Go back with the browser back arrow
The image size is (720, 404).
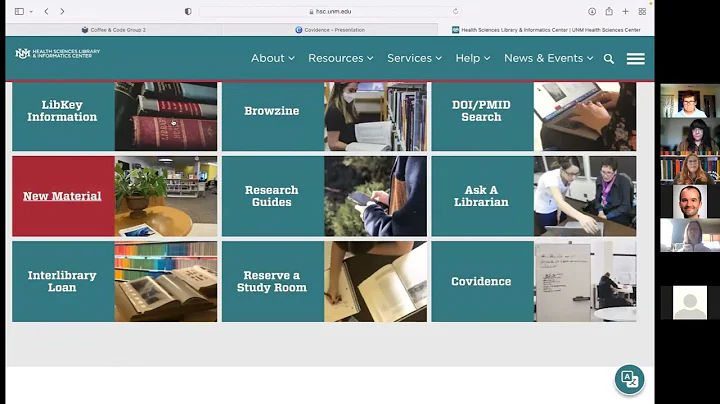tap(46, 11)
